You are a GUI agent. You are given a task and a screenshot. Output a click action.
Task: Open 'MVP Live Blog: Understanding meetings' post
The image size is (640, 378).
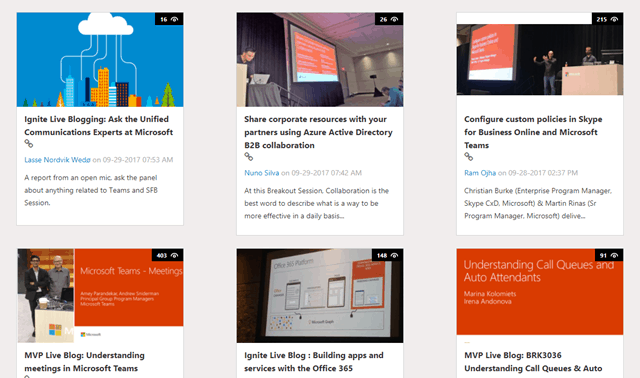pos(84,362)
